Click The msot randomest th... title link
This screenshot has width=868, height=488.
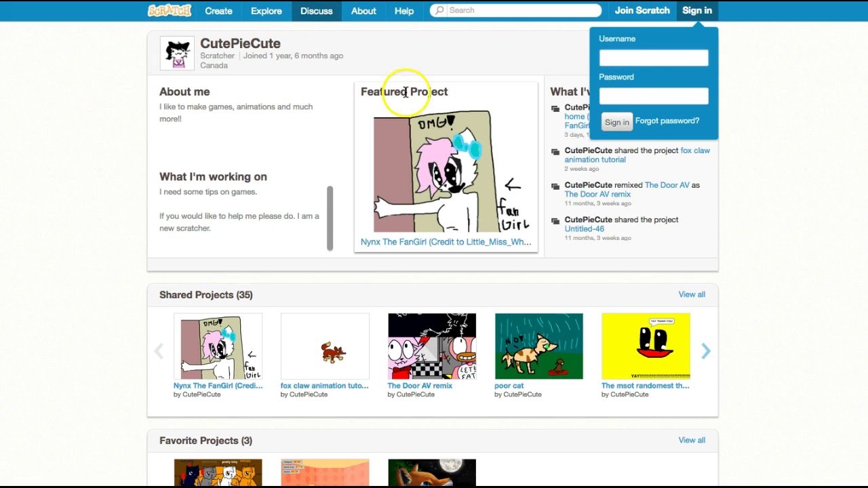pos(645,386)
